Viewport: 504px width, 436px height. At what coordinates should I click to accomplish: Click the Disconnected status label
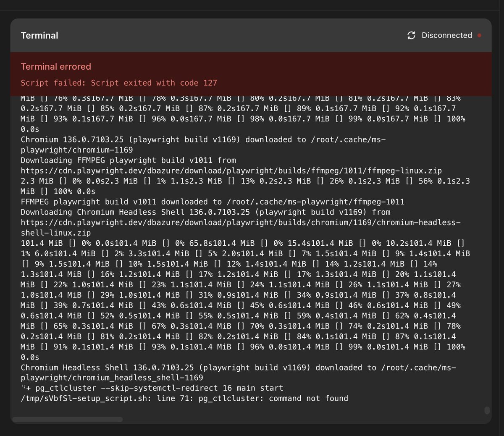(446, 35)
